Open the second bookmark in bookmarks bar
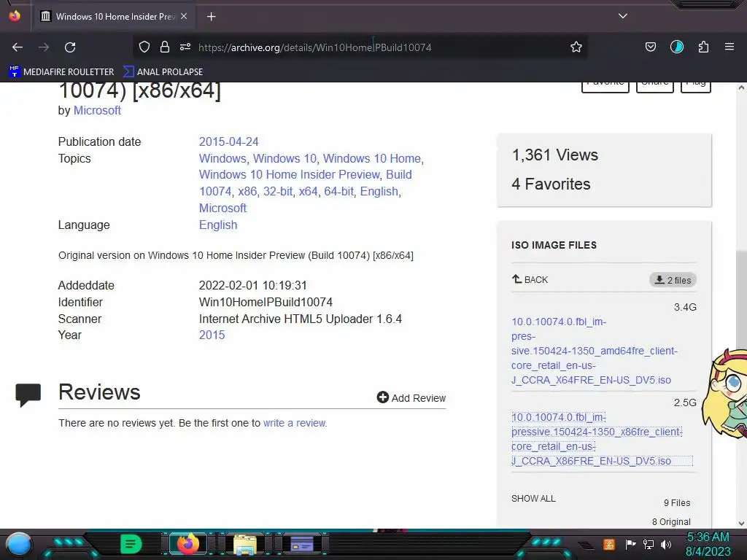 pos(163,71)
